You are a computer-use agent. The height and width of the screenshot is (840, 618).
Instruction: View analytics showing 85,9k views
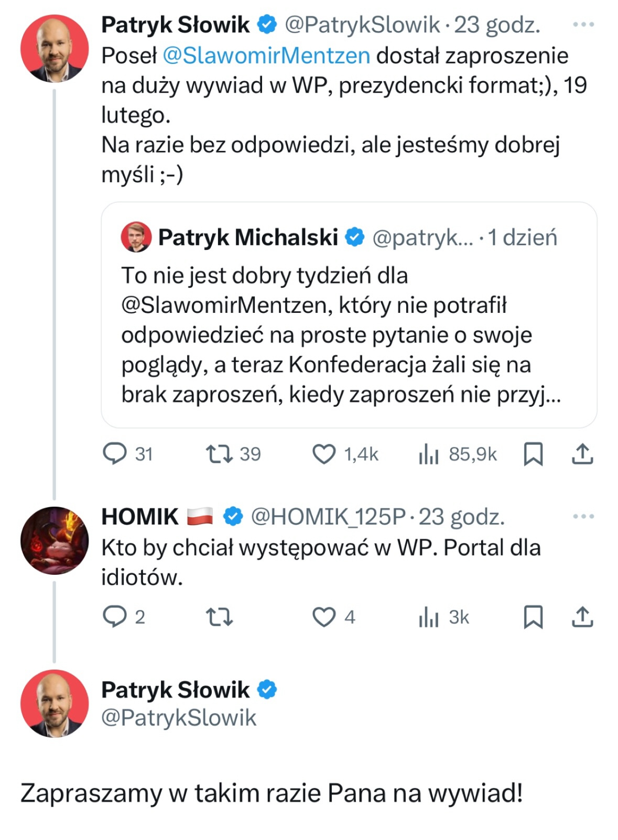429,454
